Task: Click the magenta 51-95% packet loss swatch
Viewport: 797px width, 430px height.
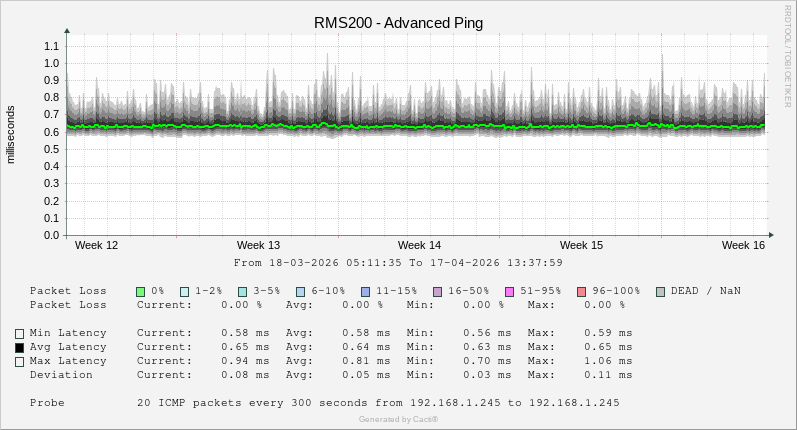Action: pyautogui.click(x=510, y=291)
